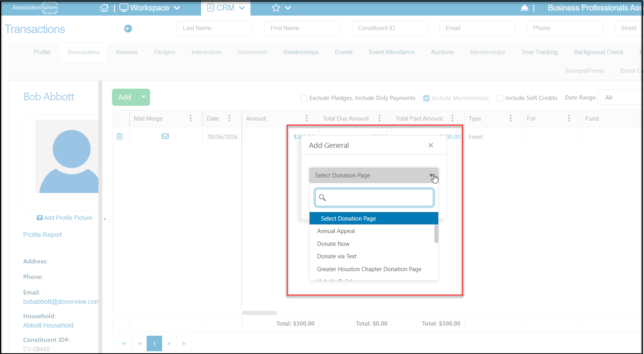This screenshot has height=354, width=644.
Task: Go to the home page icon
Action: click(x=104, y=8)
